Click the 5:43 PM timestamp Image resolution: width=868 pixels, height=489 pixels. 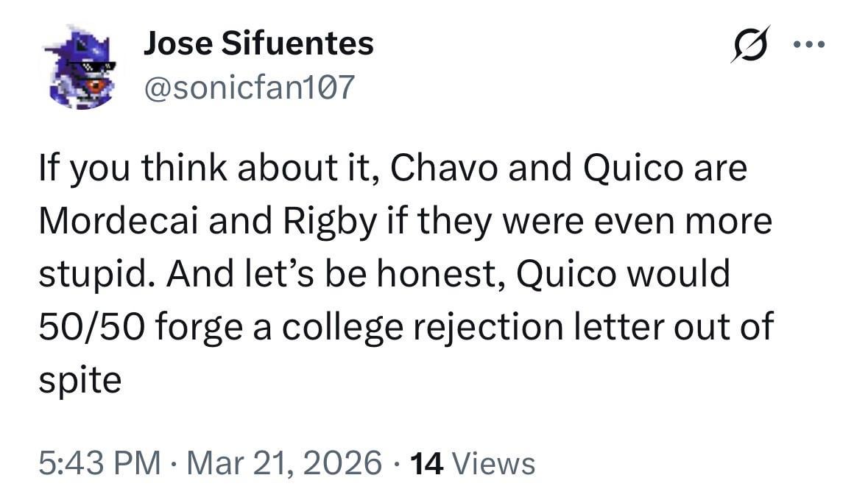[x=100, y=462]
